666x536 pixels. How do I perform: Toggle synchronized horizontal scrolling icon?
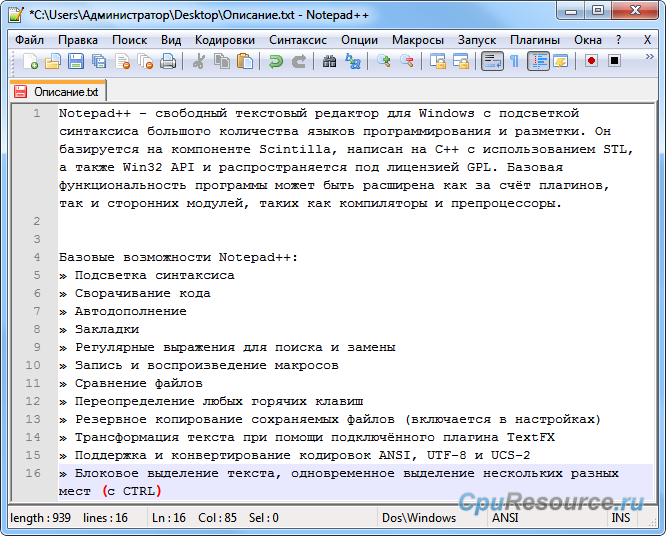[x=460, y=62]
